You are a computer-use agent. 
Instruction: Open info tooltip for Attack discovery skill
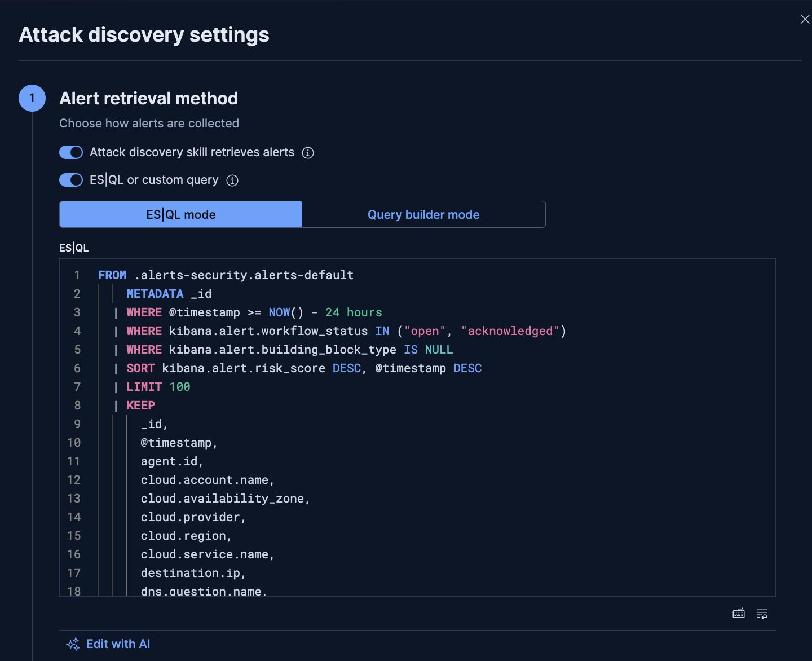pyautogui.click(x=308, y=153)
